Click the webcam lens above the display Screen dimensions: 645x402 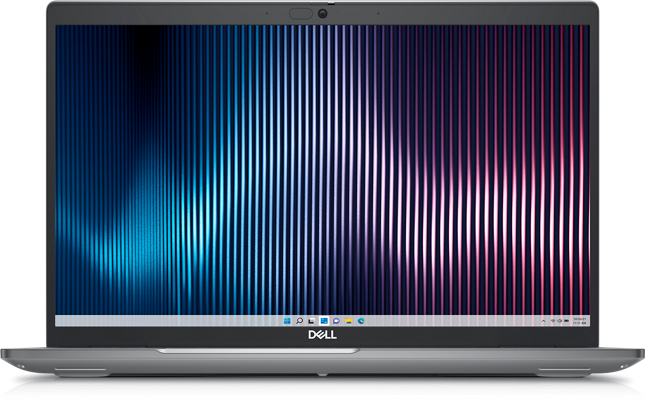point(323,14)
